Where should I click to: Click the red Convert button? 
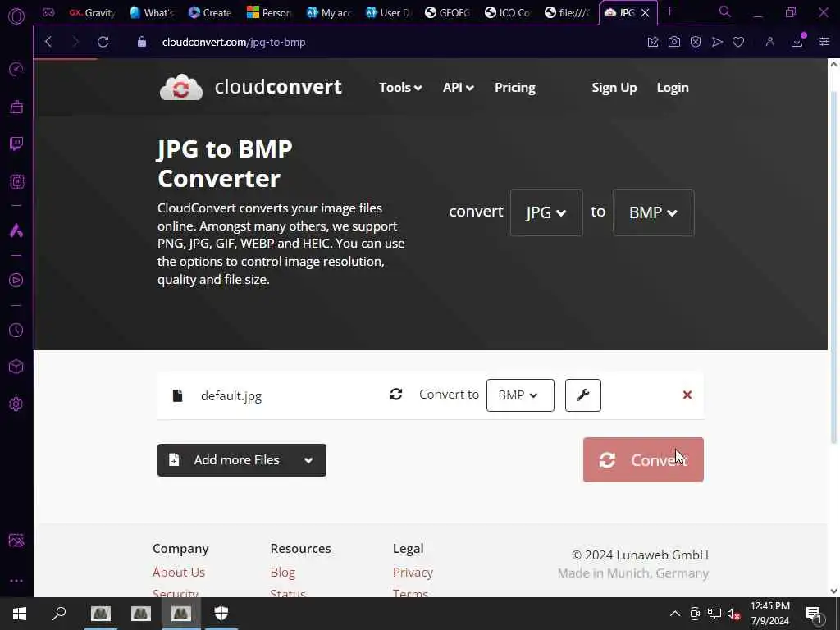point(643,459)
